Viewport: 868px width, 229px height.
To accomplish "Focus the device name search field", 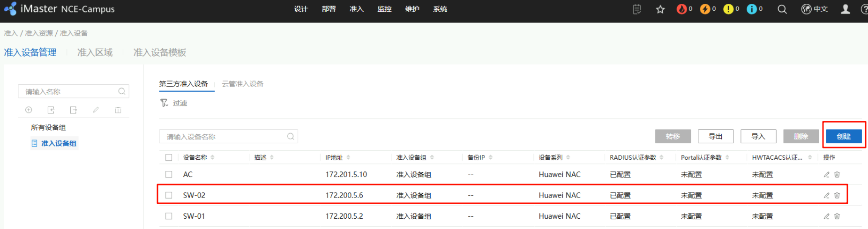I will coord(225,137).
